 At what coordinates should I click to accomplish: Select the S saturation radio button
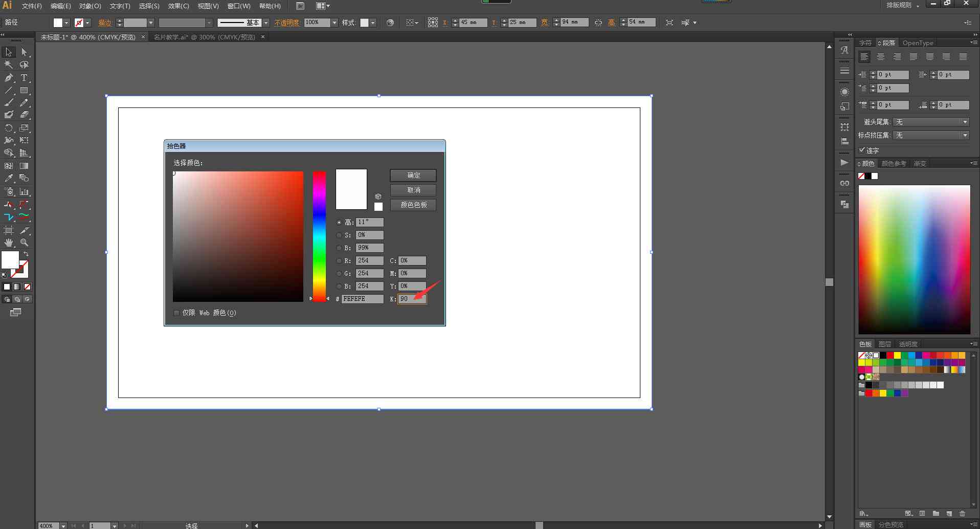(x=339, y=235)
